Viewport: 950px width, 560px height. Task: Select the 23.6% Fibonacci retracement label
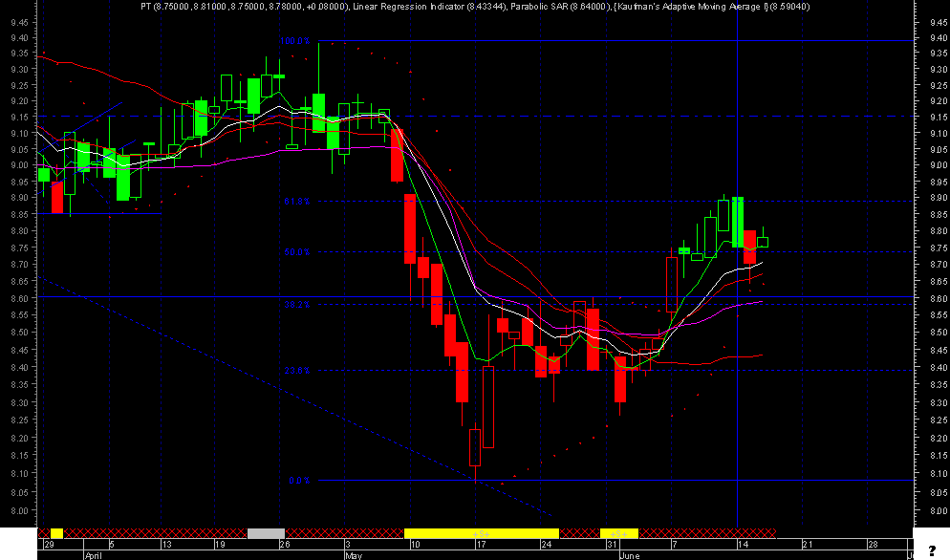tap(297, 370)
